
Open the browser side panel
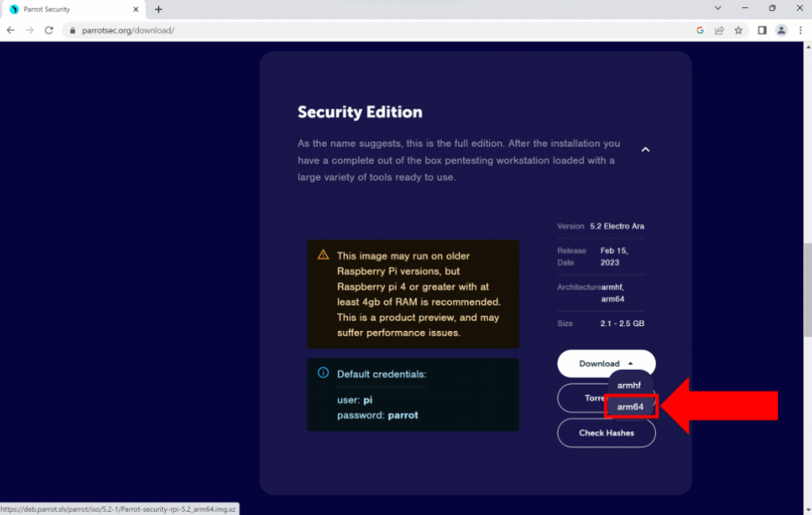(x=762, y=30)
